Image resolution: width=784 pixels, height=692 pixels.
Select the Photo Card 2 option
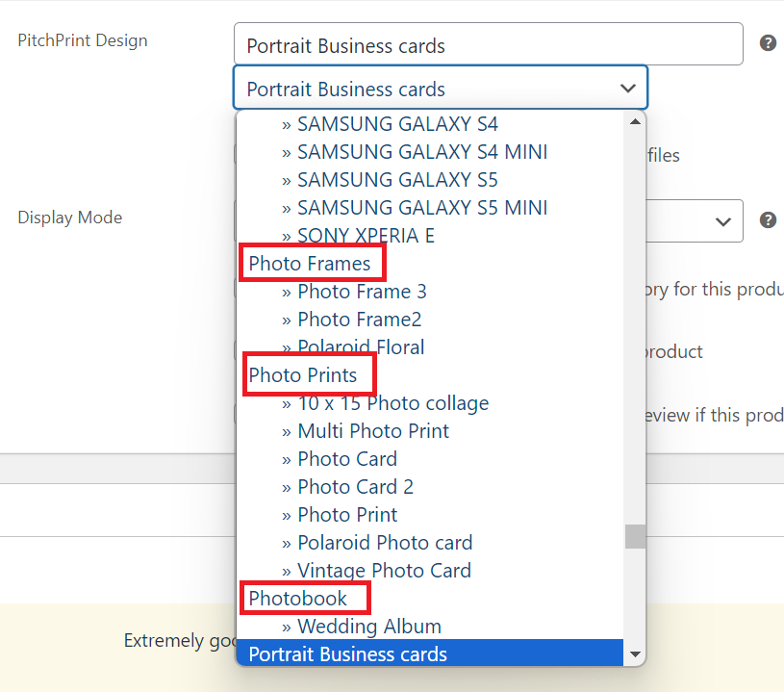click(430, 487)
